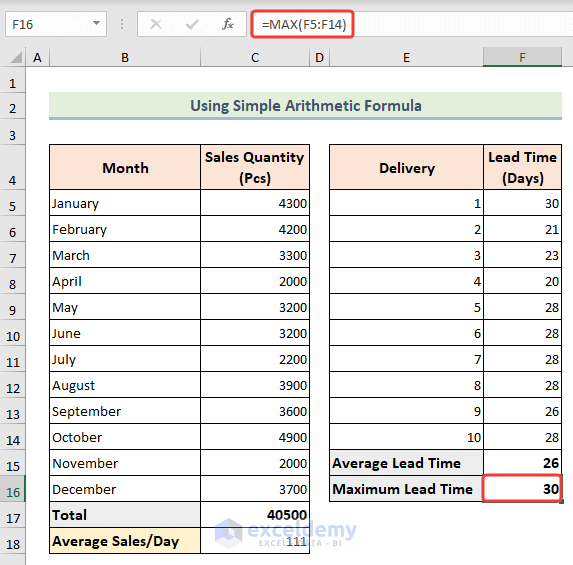Select the 'Average Sales/Day' label cell
Screen dimensions: 573x565
click(x=125, y=541)
